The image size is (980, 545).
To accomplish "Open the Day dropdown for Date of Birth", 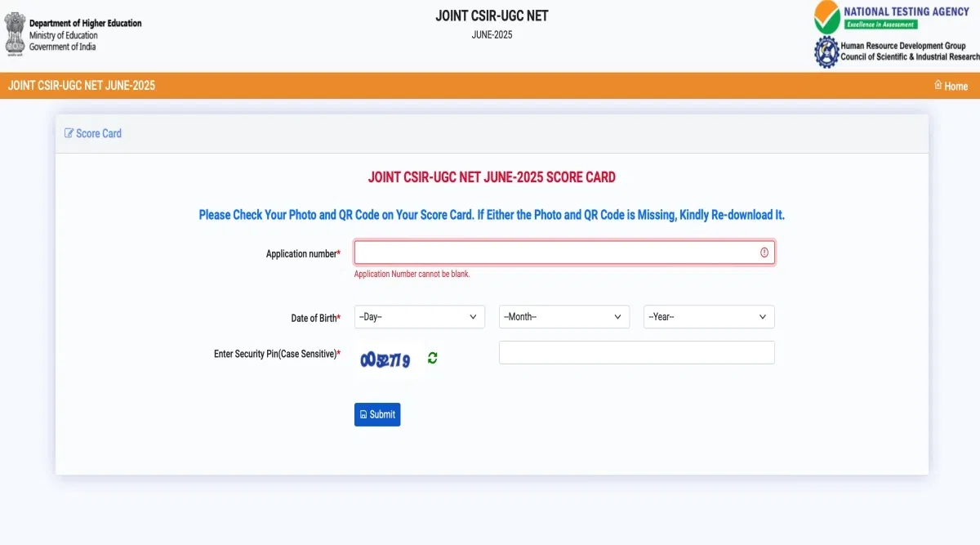I will 420,317.
